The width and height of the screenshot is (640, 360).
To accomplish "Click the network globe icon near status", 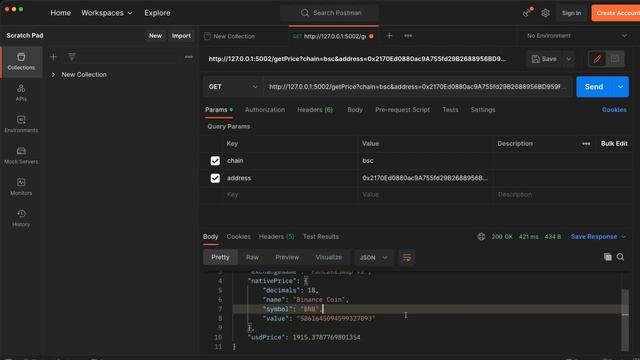I will click(x=481, y=236).
